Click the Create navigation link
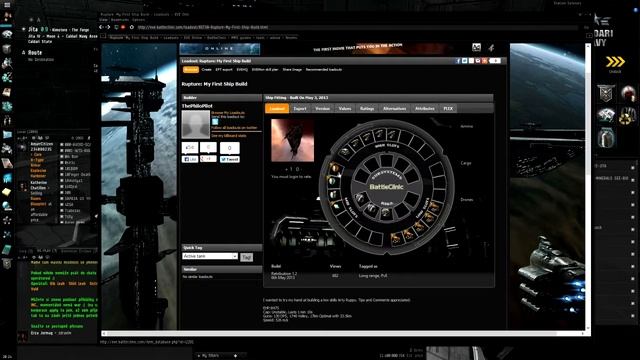This screenshot has width=640, height=360. pyautogui.click(x=207, y=70)
